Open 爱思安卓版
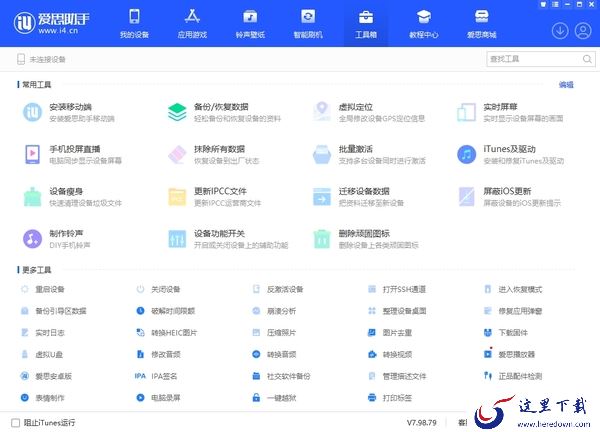 [x=46, y=376]
